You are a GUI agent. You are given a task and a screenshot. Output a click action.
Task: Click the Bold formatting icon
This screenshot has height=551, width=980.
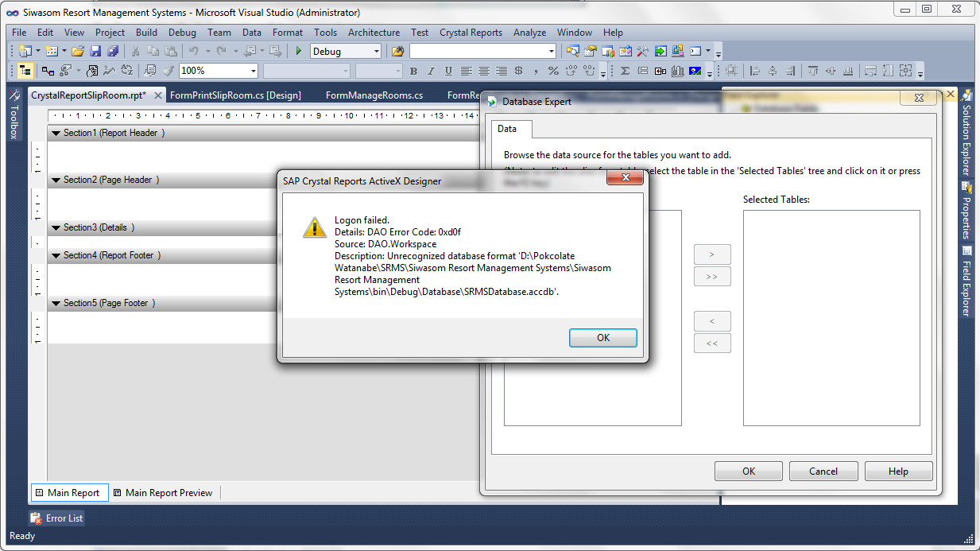click(413, 71)
